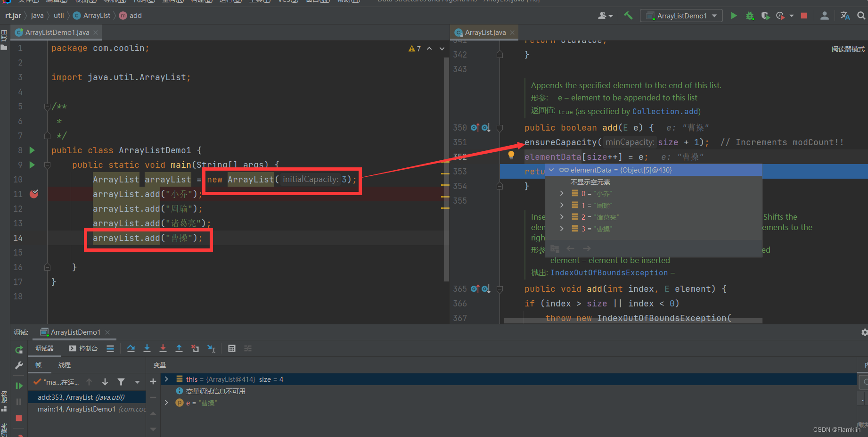Open the implementations gutter icon at line 365
The width and height of the screenshot is (868, 437).
pyautogui.click(x=486, y=289)
